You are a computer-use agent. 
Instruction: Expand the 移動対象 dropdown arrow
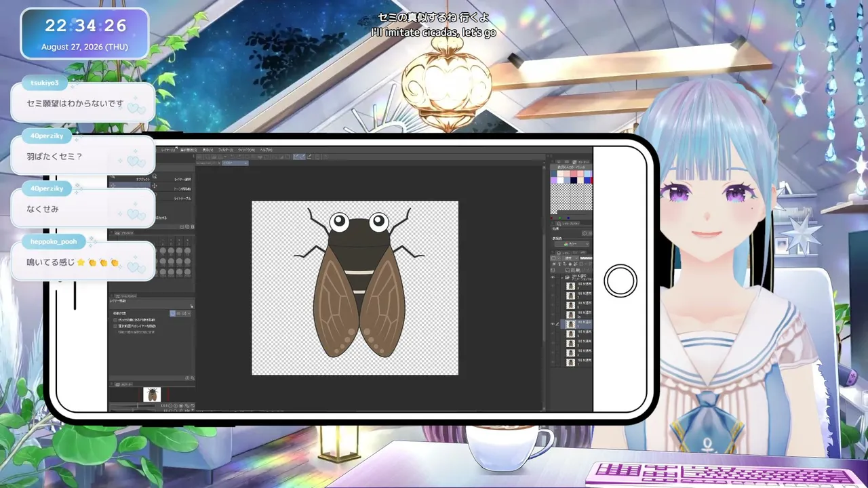click(189, 313)
